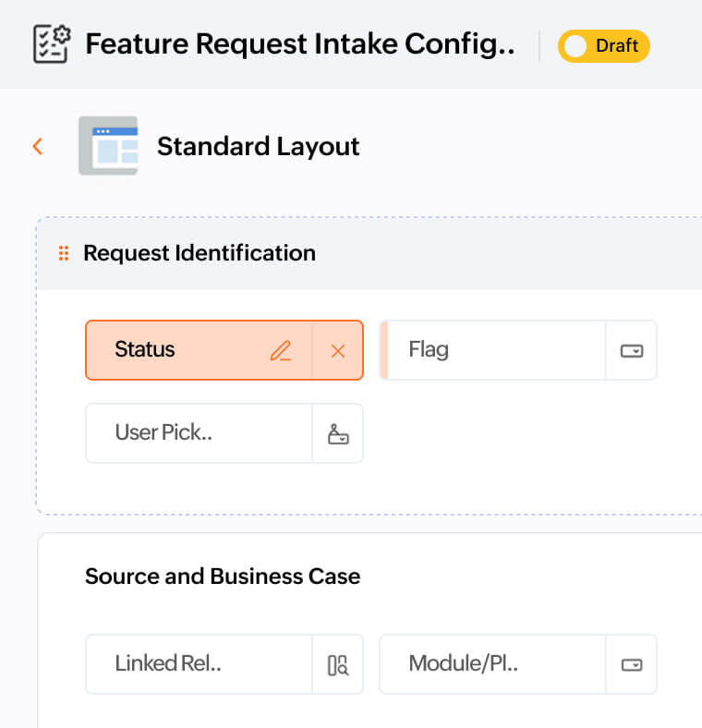The image size is (702, 728).
Task: Click the Module/Pl.. dropdown type icon
Action: [632, 665]
